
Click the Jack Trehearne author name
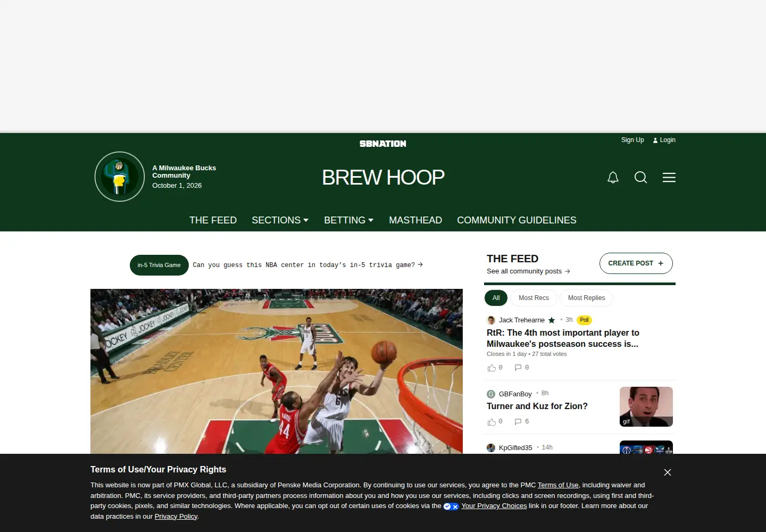pos(522,320)
